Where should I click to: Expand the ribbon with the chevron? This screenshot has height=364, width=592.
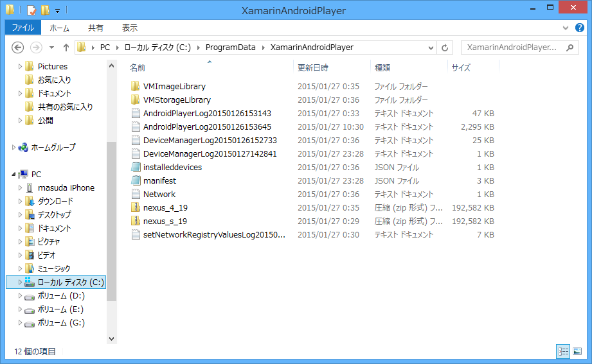(565, 28)
